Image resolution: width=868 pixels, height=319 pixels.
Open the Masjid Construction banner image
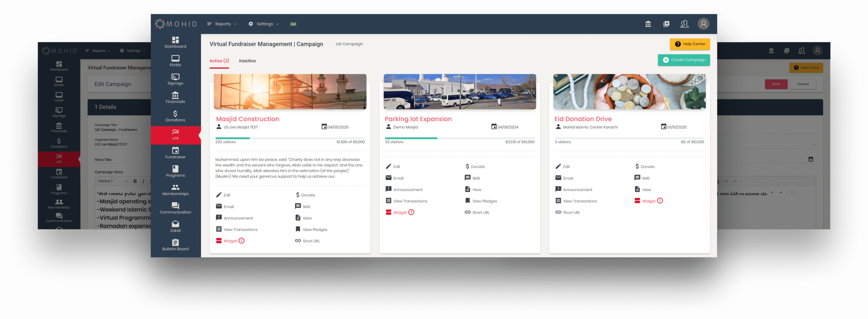coord(290,92)
